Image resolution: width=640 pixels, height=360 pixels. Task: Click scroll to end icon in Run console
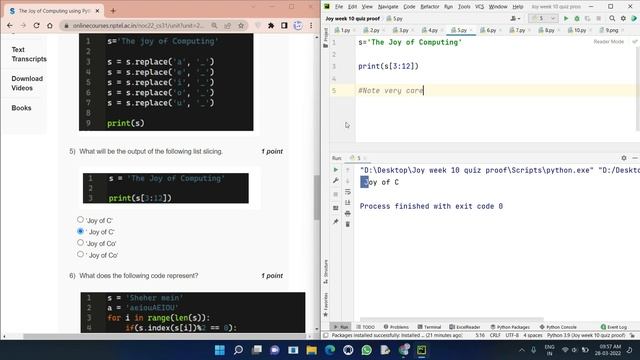tap(348, 202)
